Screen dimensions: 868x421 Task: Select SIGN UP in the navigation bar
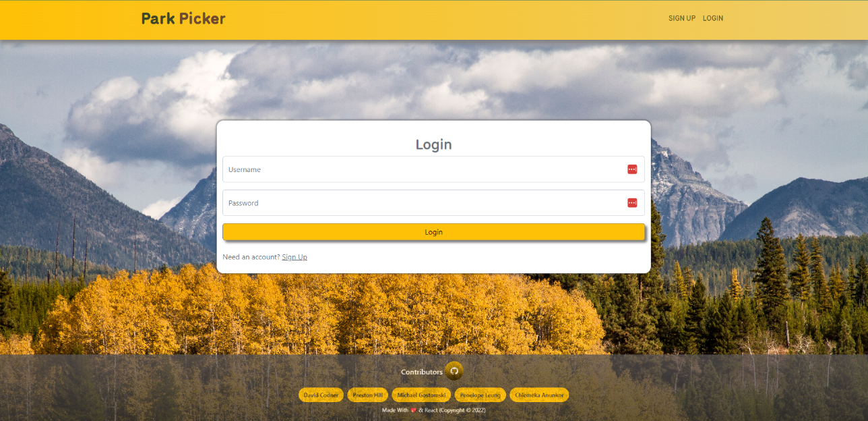tap(681, 18)
